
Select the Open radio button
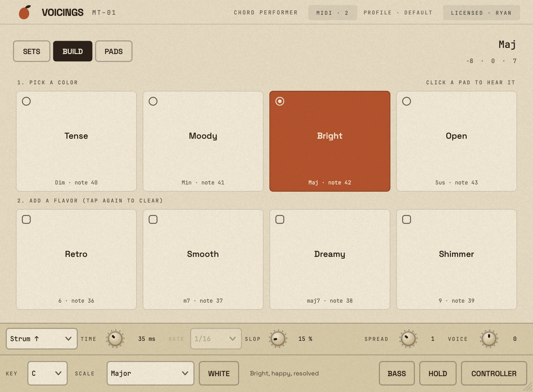[x=407, y=101]
